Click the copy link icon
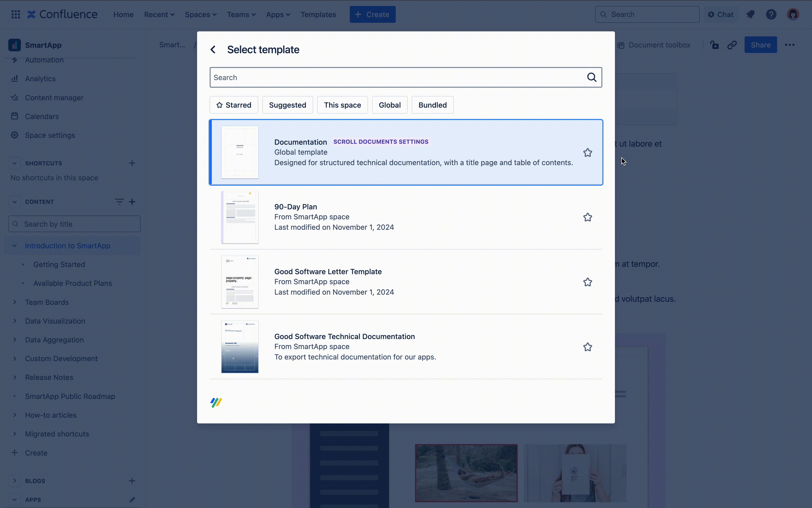The height and width of the screenshot is (508, 812). pos(732,45)
